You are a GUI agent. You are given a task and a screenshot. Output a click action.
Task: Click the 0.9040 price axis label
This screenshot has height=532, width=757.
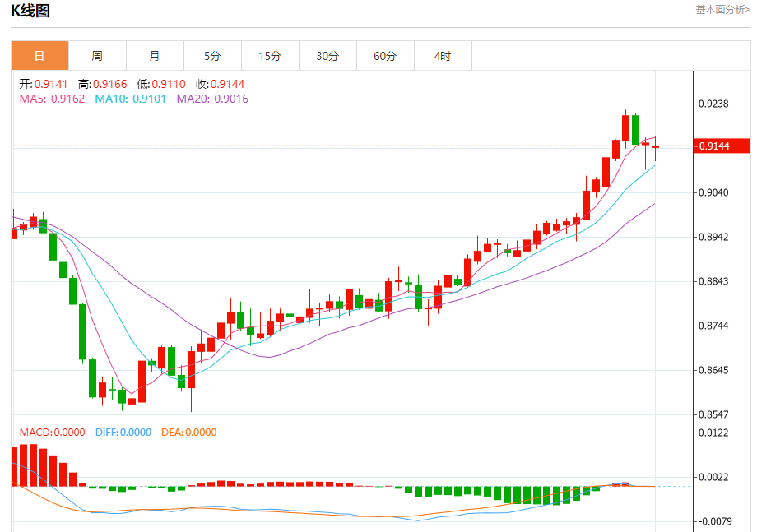(x=713, y=192)
